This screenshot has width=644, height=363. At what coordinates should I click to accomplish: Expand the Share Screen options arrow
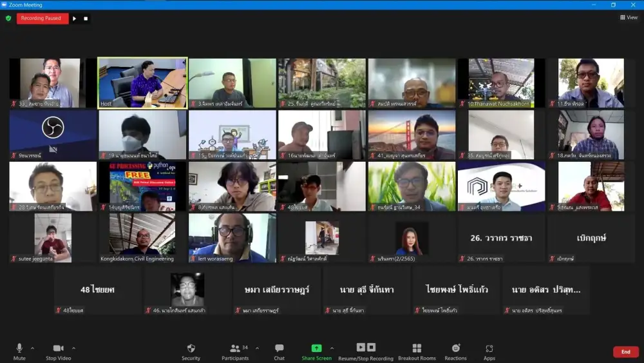tap(332, 348)
